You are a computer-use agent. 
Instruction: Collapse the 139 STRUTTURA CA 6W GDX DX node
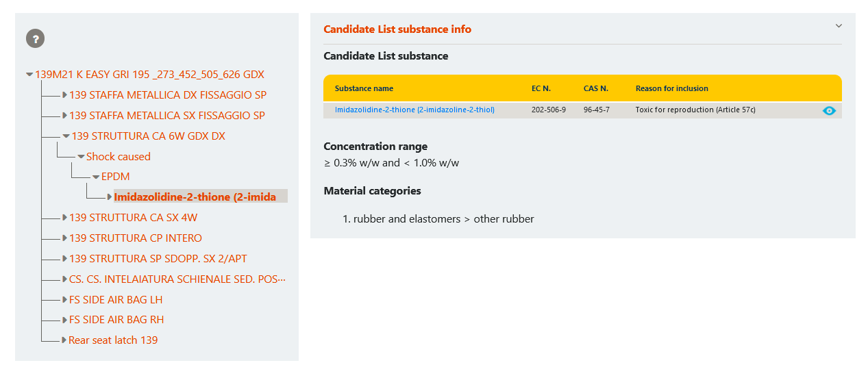[x=66, y=136]
